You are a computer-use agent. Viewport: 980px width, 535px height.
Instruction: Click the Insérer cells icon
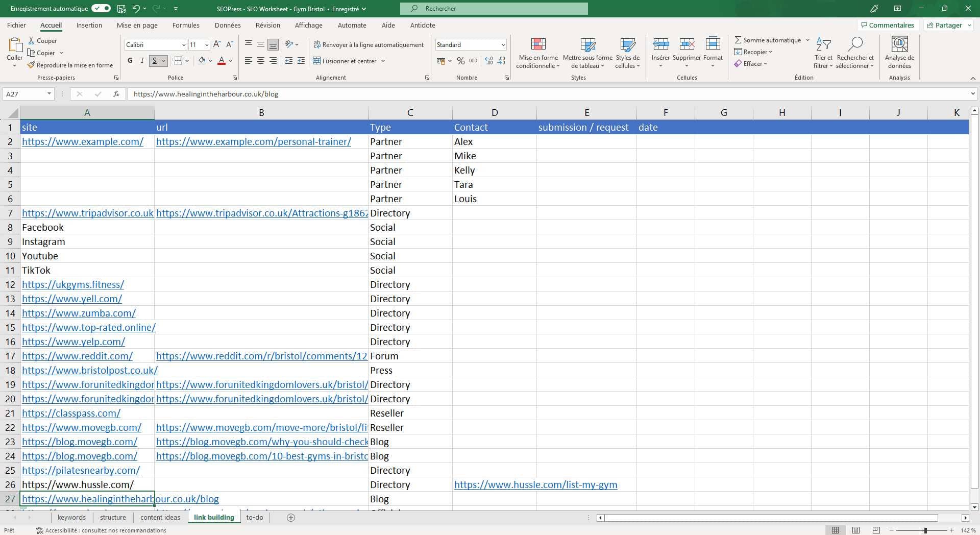[x=660, y=44]
